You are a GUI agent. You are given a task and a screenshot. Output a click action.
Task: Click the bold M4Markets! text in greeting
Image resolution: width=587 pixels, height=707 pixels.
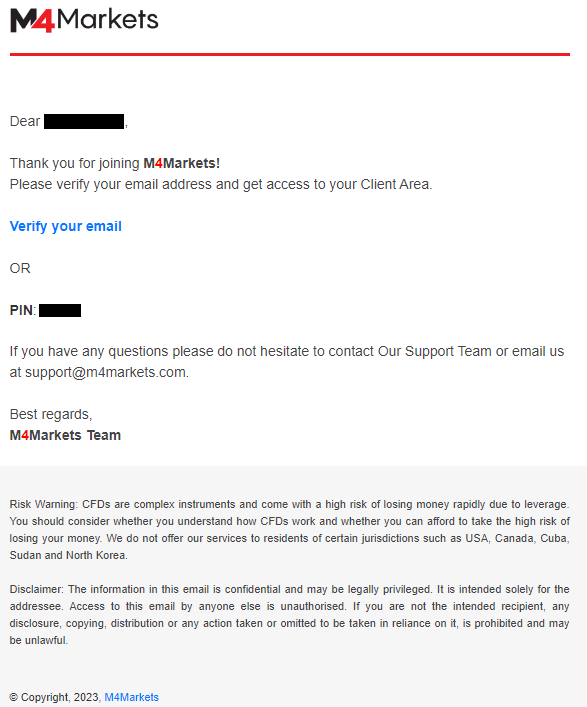click(x=182, y=163)
